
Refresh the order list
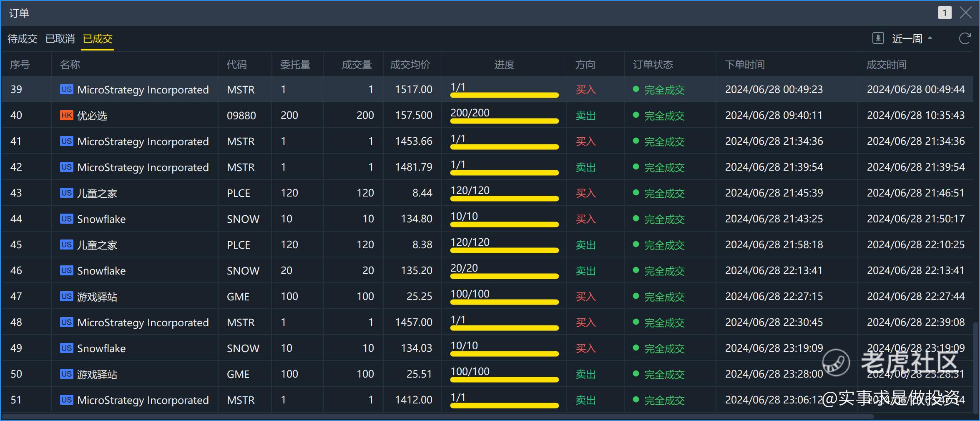tap(965, 38)
